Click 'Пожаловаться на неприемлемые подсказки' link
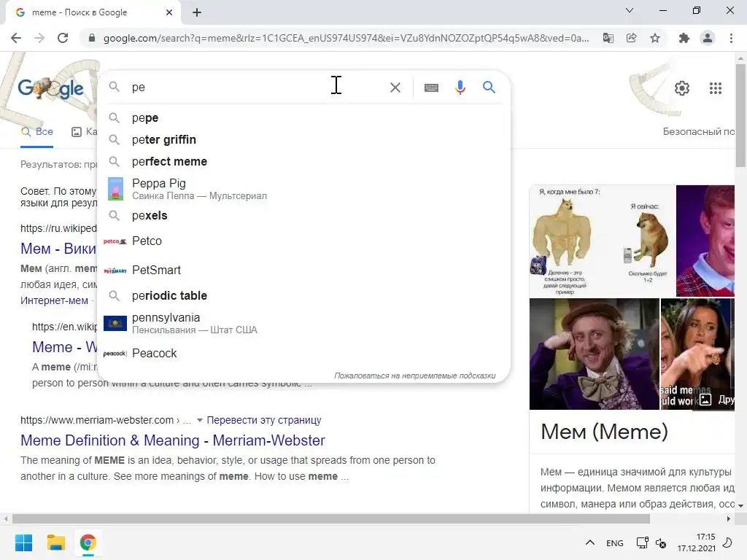 [414, 376]
